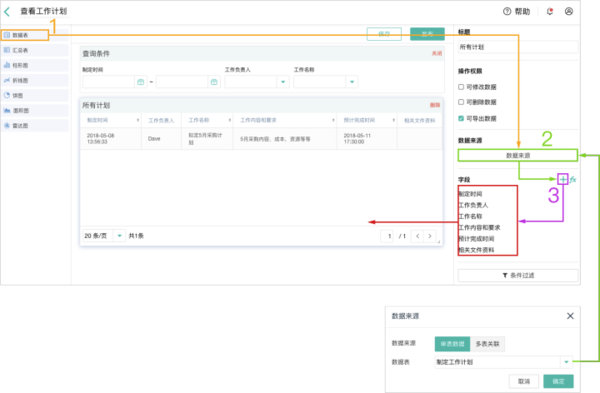Click 取消 in the 数据来源 dialog
This screenshot has height=393, width=600.
(524, 382)
